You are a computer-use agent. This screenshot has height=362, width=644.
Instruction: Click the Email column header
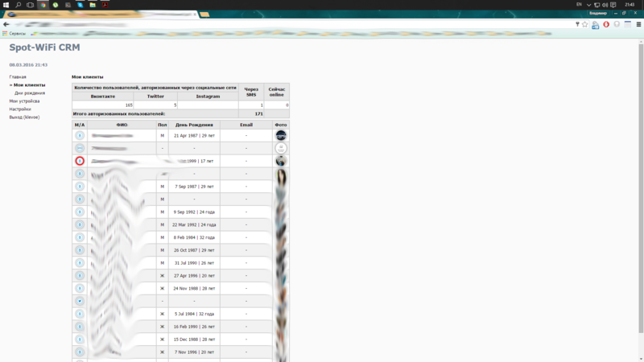[246, 125]
